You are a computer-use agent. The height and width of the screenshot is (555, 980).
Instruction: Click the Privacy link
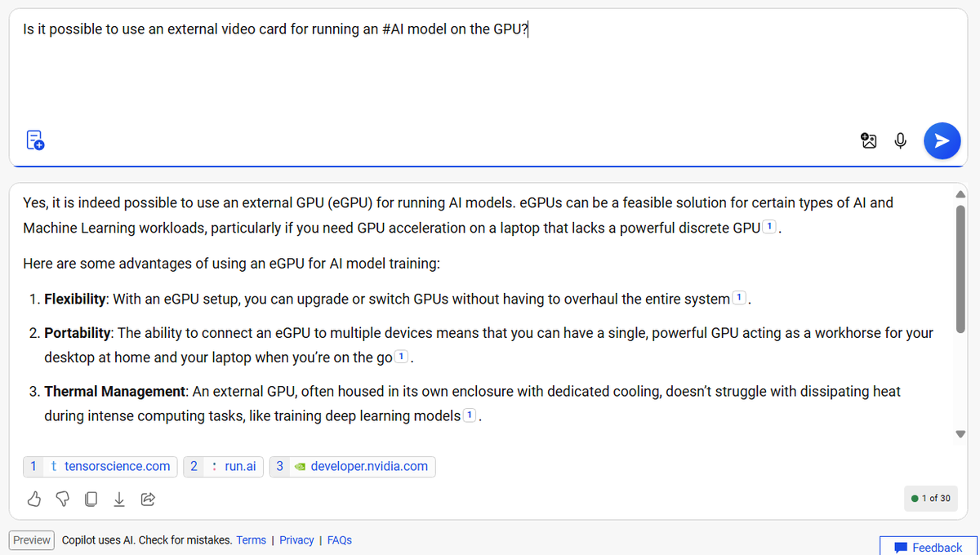296,540
